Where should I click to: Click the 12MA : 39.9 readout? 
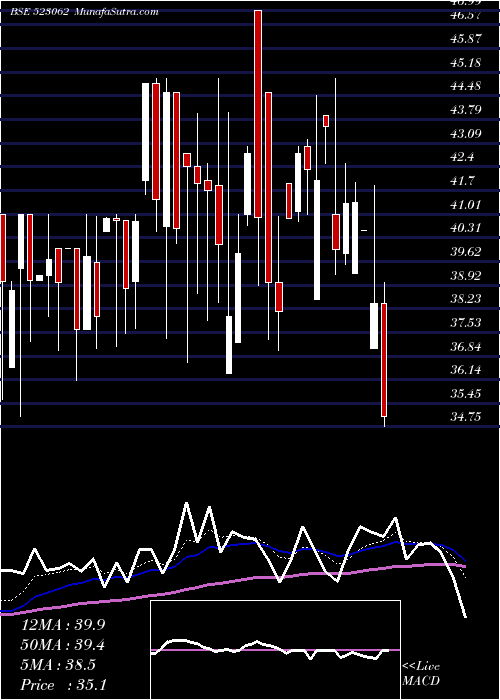(63, 625)
